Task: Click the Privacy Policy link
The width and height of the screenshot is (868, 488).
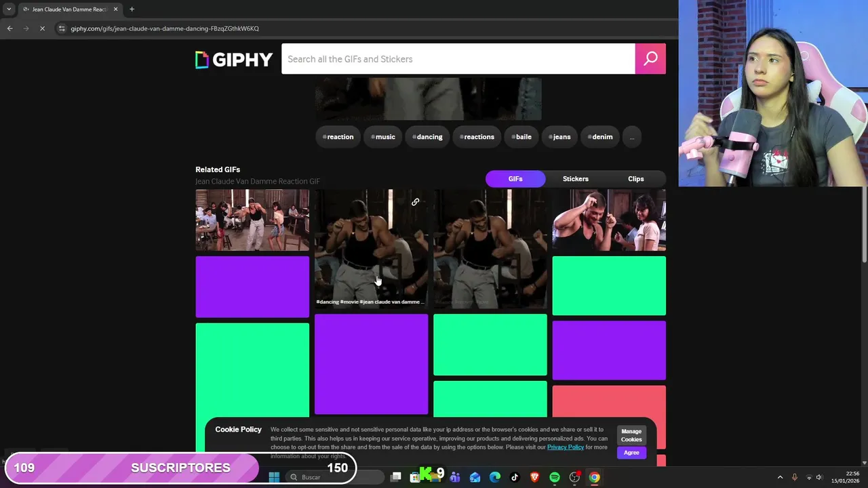Action: 566,447
